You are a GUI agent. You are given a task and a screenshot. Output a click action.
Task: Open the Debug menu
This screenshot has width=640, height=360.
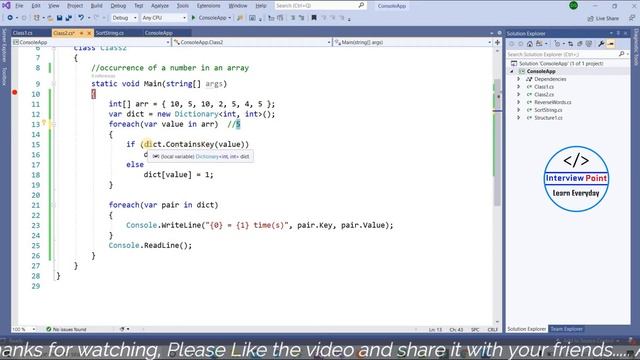point(118,6)
